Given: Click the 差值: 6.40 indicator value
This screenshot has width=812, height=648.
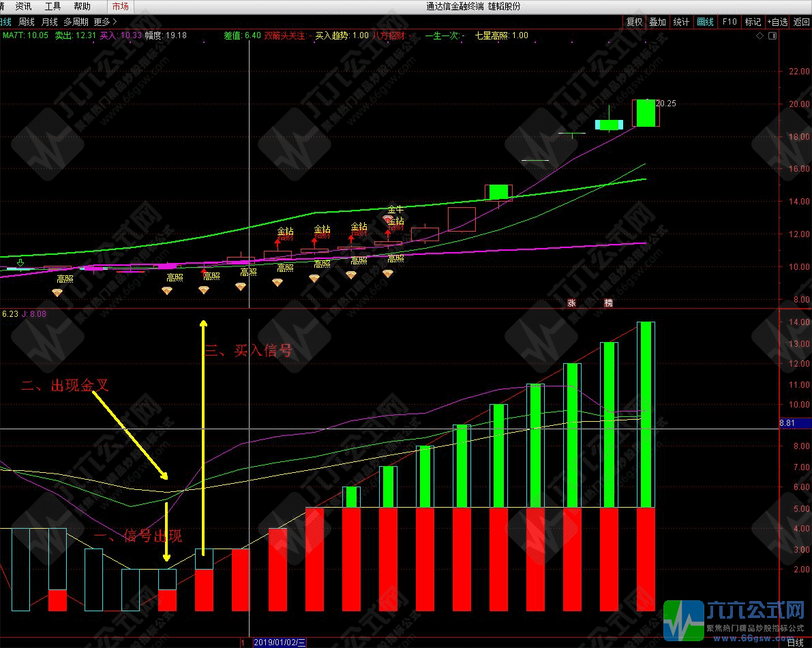Looking at the screenshot, I should (242, 35).
